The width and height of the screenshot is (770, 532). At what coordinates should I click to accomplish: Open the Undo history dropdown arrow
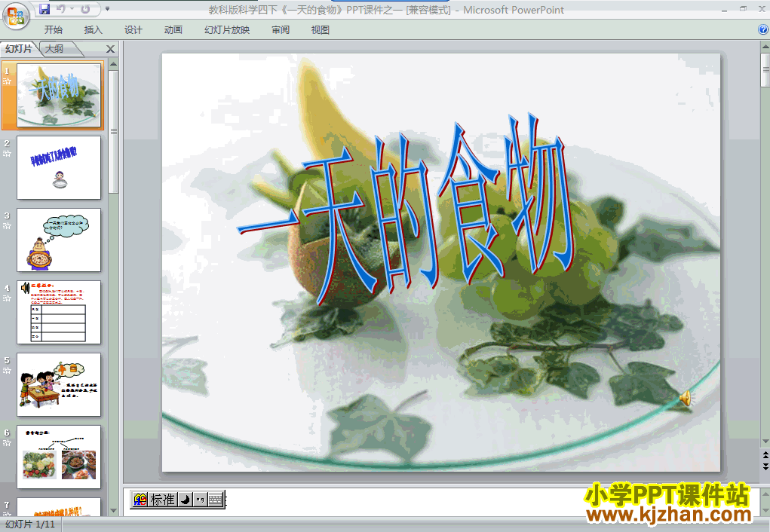(x=72, y=9)
